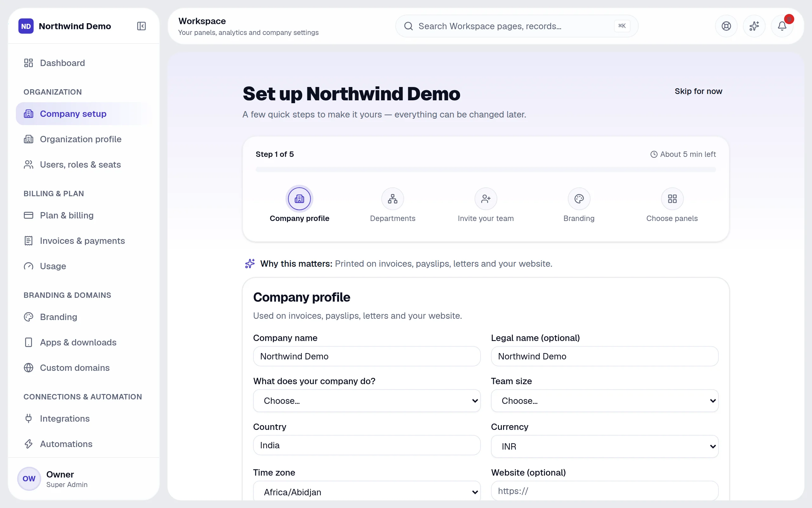Open Branding in the sidebar
The height and width of the screenshot is (508, 812).
84,317
